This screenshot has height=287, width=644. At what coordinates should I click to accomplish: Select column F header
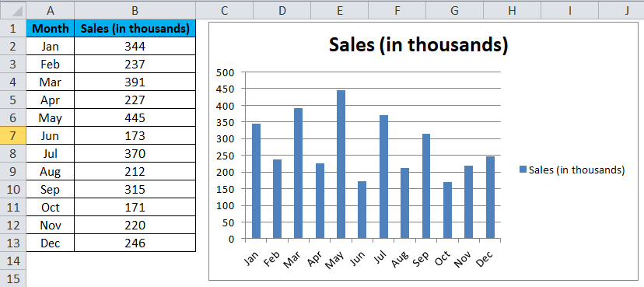(x=397, y=10)
